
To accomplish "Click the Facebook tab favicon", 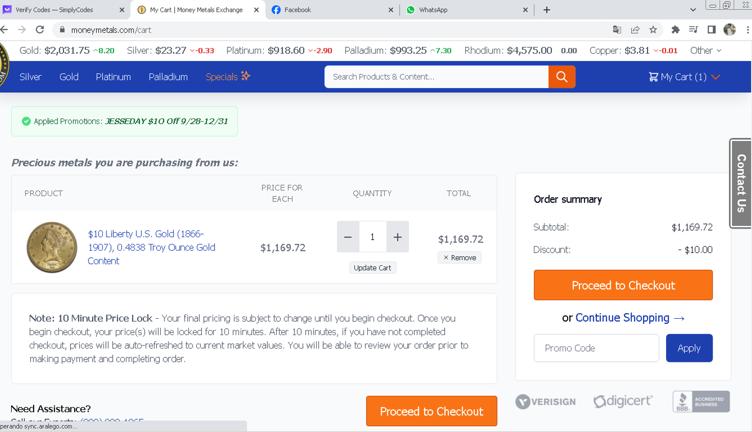I will 276,10.
